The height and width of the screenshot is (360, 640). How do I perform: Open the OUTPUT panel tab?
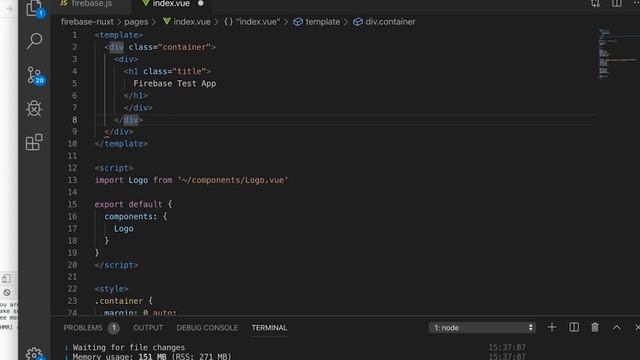coord(148,328)
